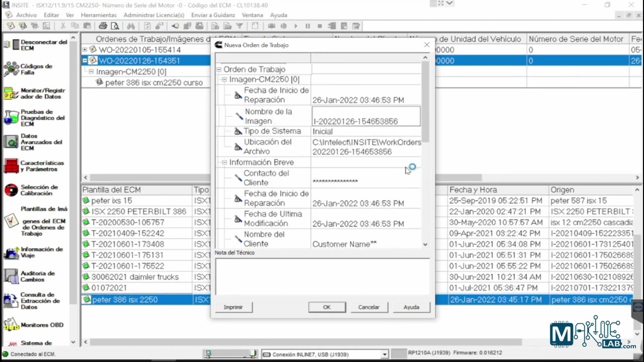Expand work order WO-20220105-155414

coord(85,50)
